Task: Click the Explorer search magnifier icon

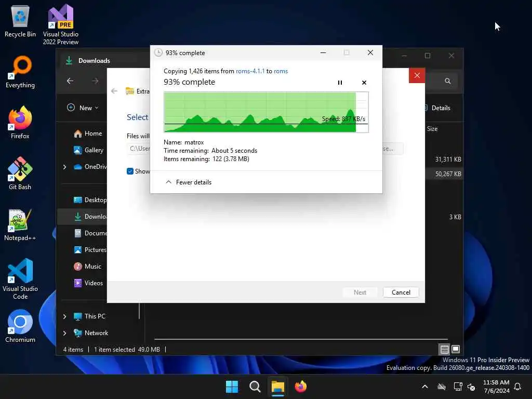Action: click(x=447, y=81)
